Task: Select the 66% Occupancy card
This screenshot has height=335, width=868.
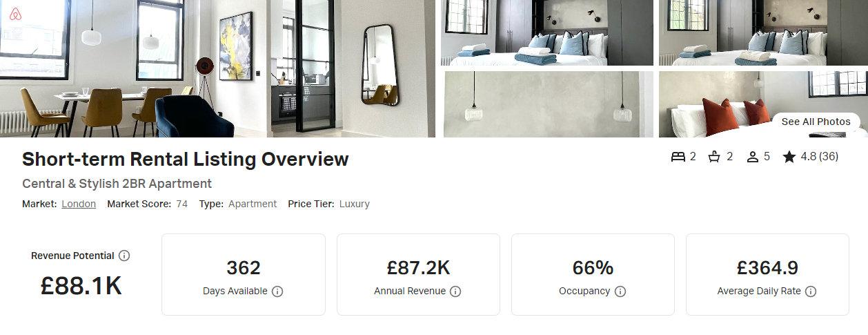Action: [593, 274]
